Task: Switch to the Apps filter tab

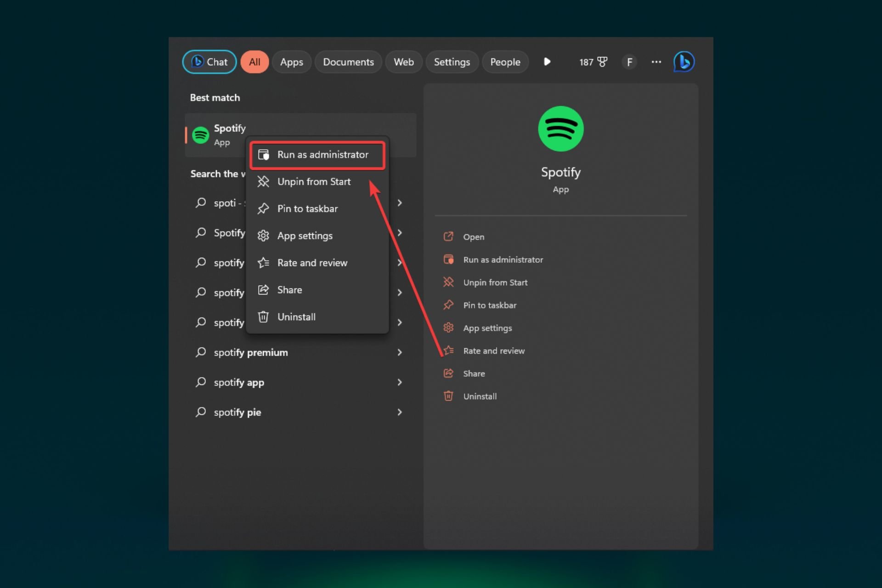Action: point(292,62)
